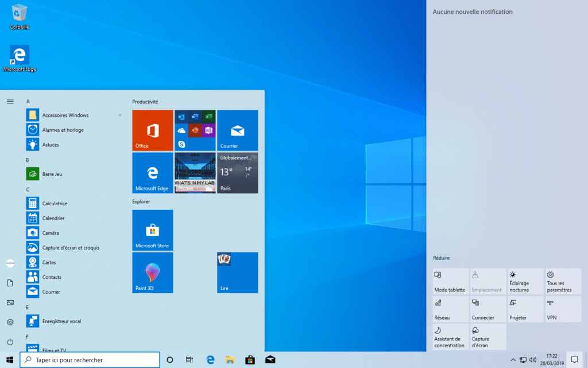Click the VPN quick action
The height and width of the screenshot is (368, 588).
coord(563,309)
